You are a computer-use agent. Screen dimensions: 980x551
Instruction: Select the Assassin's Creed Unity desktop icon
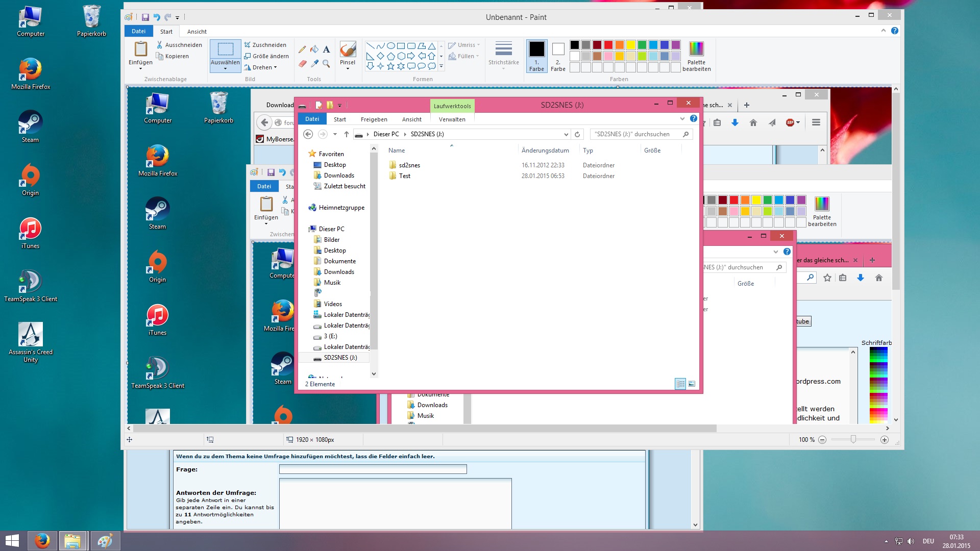click(x=31, y=342)
